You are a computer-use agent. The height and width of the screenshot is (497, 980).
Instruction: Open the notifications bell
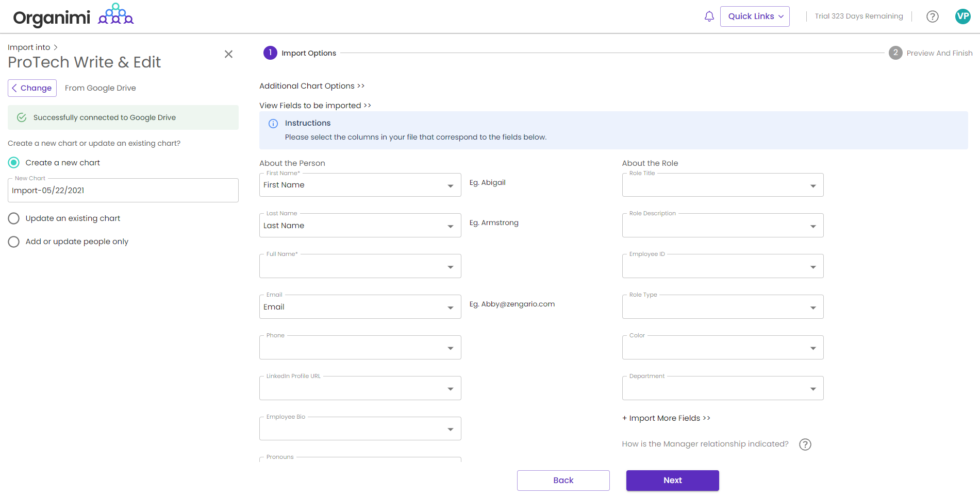(709, 16)
